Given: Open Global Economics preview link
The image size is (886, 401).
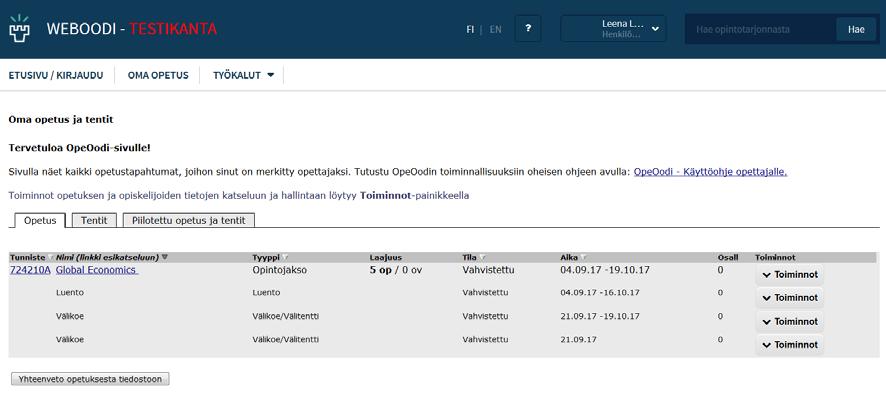Looking at the screenshot, I should 97,270.
